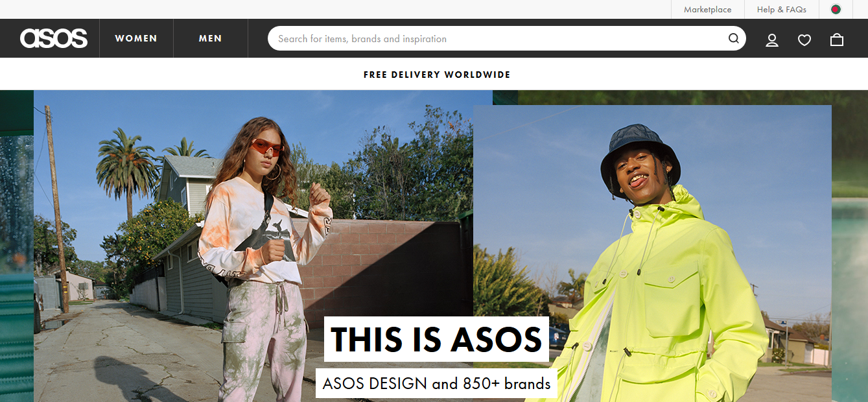Focus the search items and brands field

tap(497, 38)
